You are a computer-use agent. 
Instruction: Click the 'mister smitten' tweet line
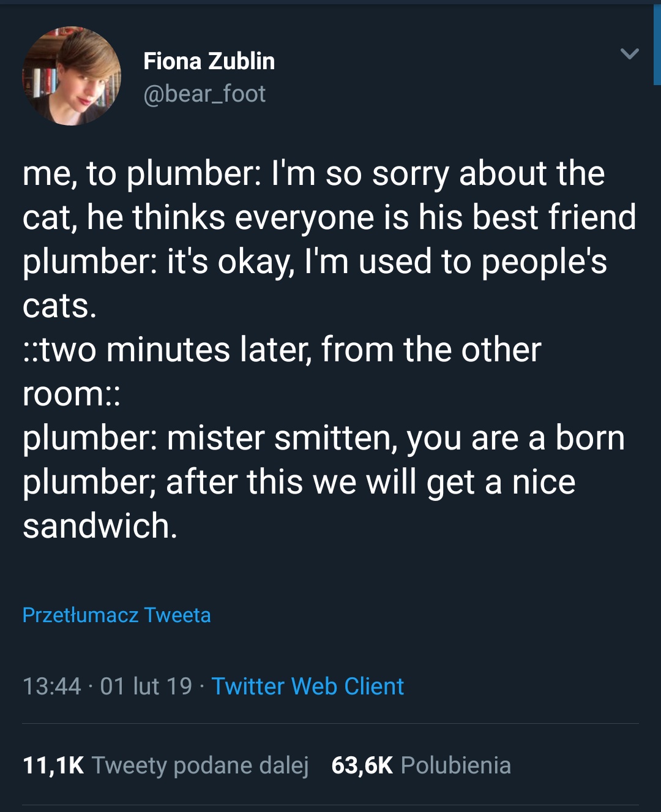[323, 438]
